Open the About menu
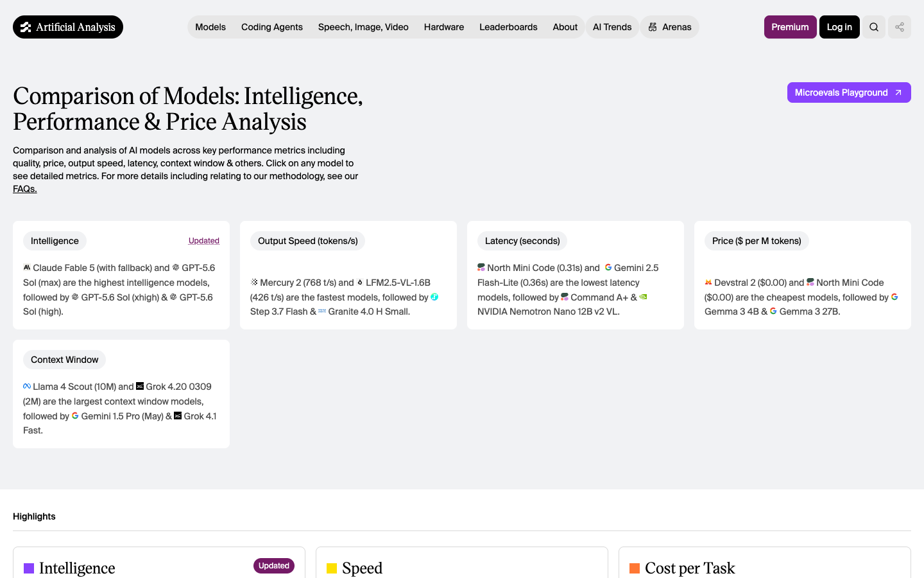The image size is (924, 578). pyautogui.click(x=565, y=27)
